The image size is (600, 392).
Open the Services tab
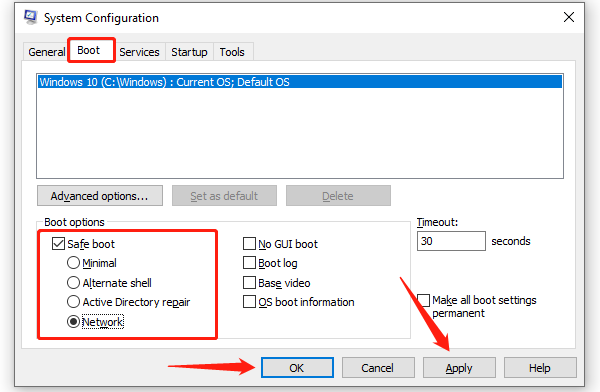point(139,52)
